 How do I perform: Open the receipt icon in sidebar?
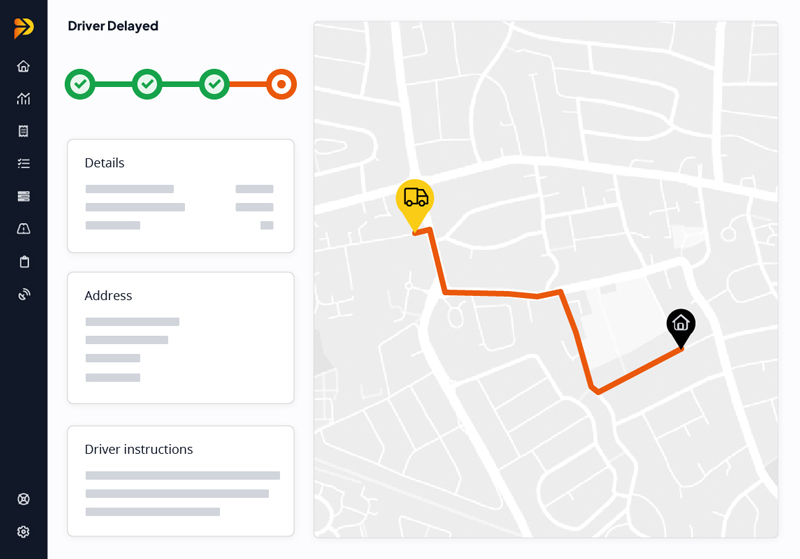tap(24, 131)
